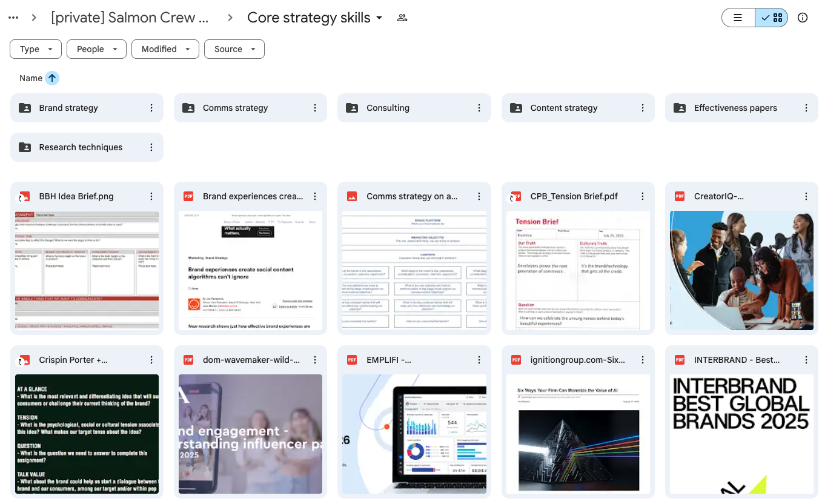The image size is (822, 504).
Task: Open more actions for BBH Idea Brief.png
Action: (151, 196)
